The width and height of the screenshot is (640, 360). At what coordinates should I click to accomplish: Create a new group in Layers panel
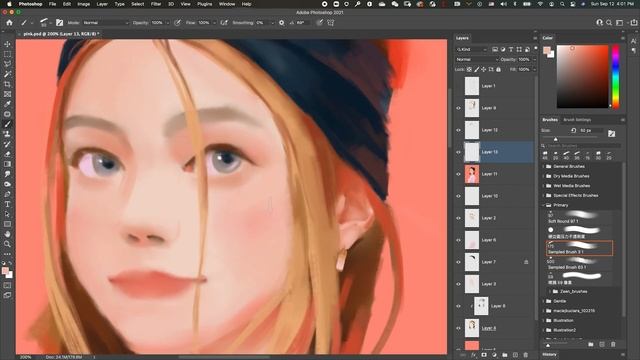point(505,355)
